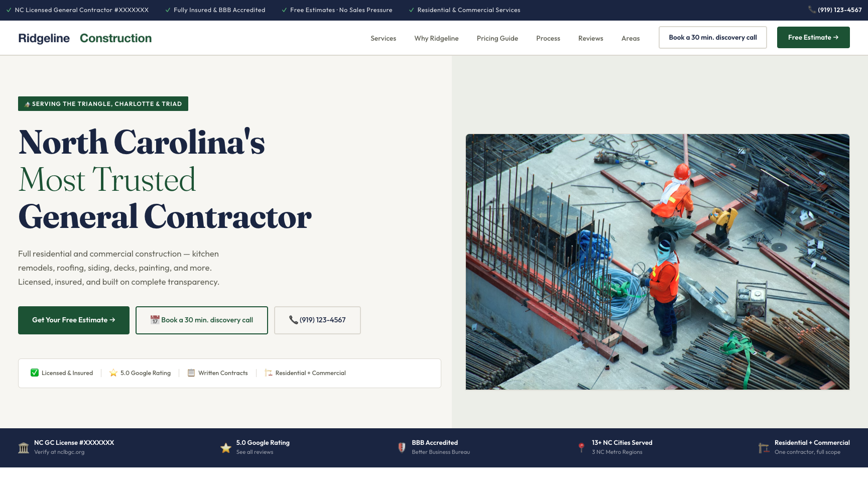This screenshot has height=482, width=868.
Task: Open the Areas menu
Action: click(630, 38)
